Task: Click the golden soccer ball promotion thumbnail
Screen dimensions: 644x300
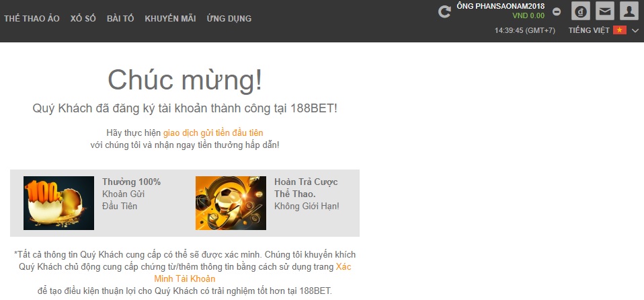Action: [231, 203]
